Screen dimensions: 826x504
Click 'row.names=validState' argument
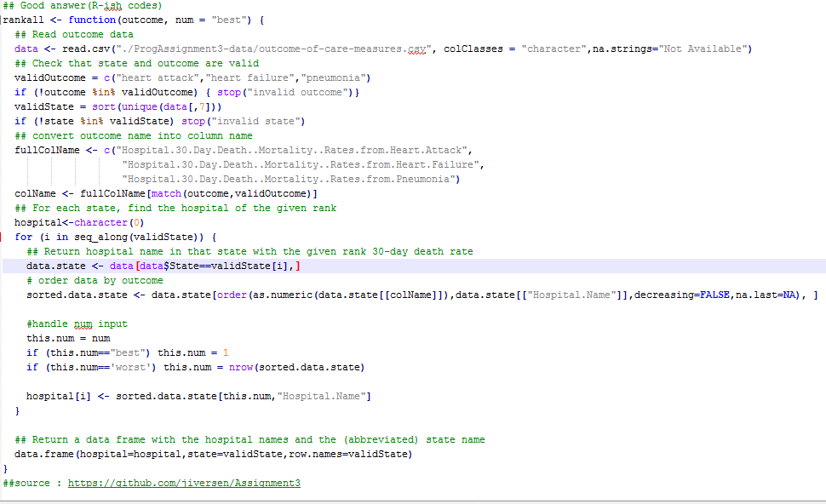(347, 454)
